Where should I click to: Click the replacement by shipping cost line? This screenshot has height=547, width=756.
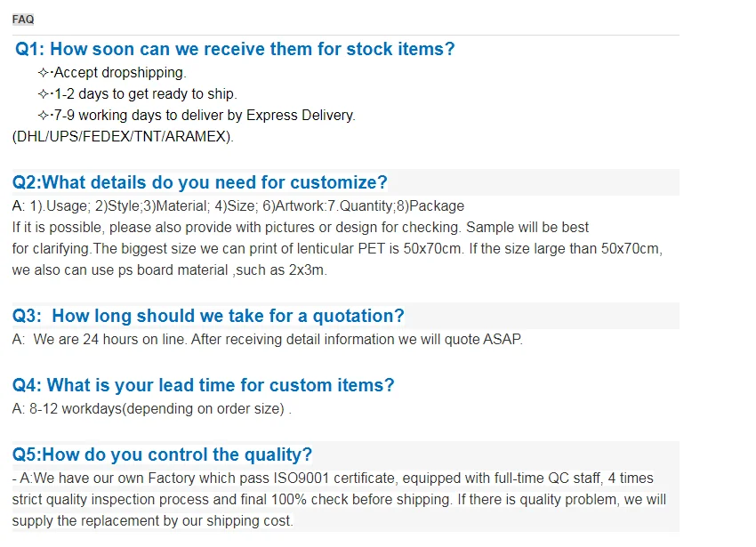[x=152, y=520]
